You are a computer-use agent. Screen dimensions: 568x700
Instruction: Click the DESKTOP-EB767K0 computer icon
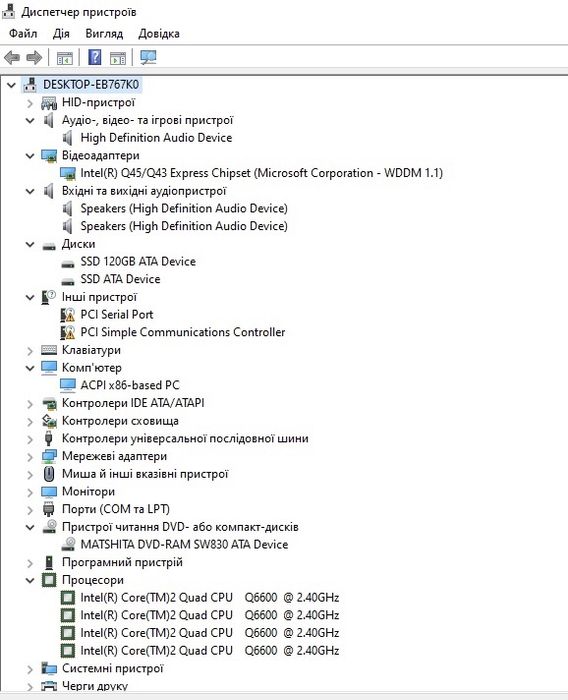[x=30, y=84]
